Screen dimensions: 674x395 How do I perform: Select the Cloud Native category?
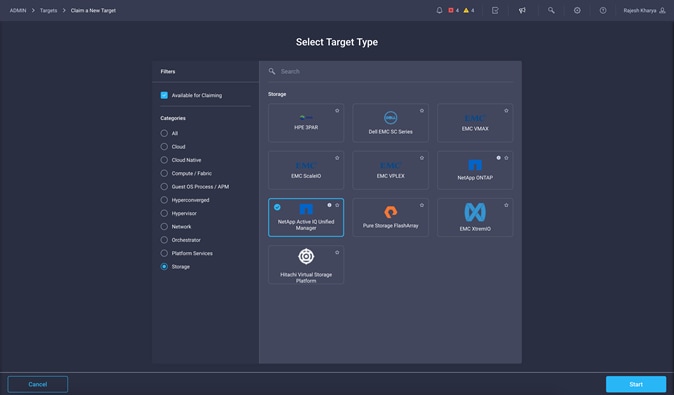164,160
